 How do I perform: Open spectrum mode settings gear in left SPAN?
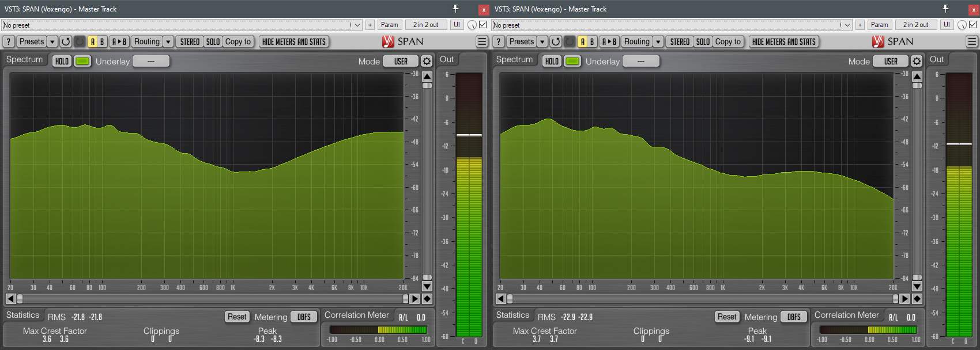point(427,61)
